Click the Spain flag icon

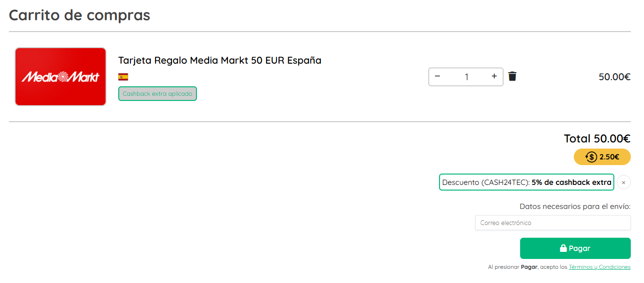tap(123, 77)
